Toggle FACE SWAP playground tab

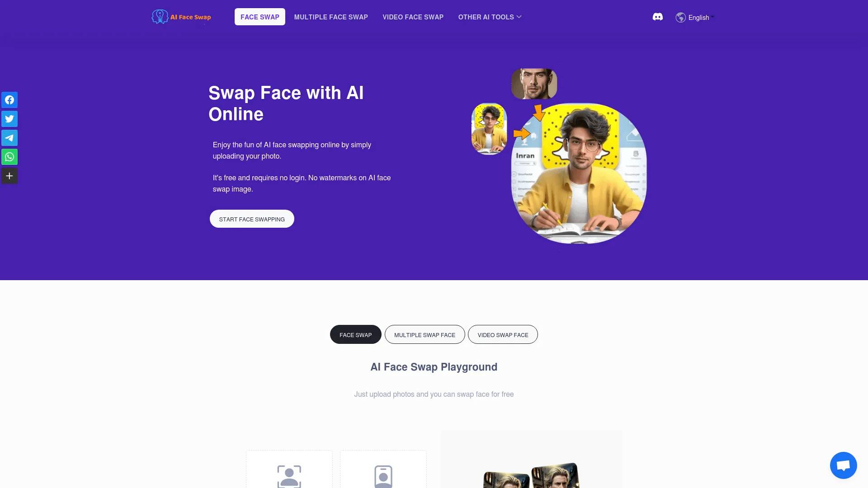tap(355, 334)
